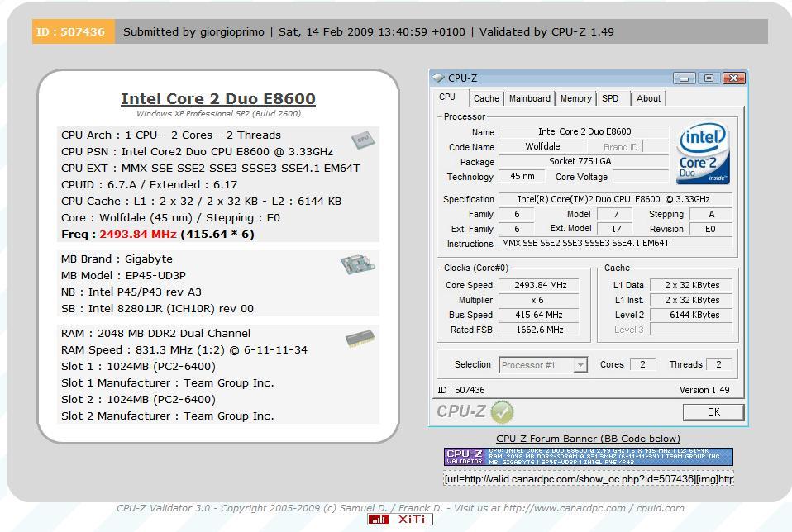Viewport: 792px width, 532px height.
Task: Click the Technology value 45 nm
Action: [x=522, y=176]
